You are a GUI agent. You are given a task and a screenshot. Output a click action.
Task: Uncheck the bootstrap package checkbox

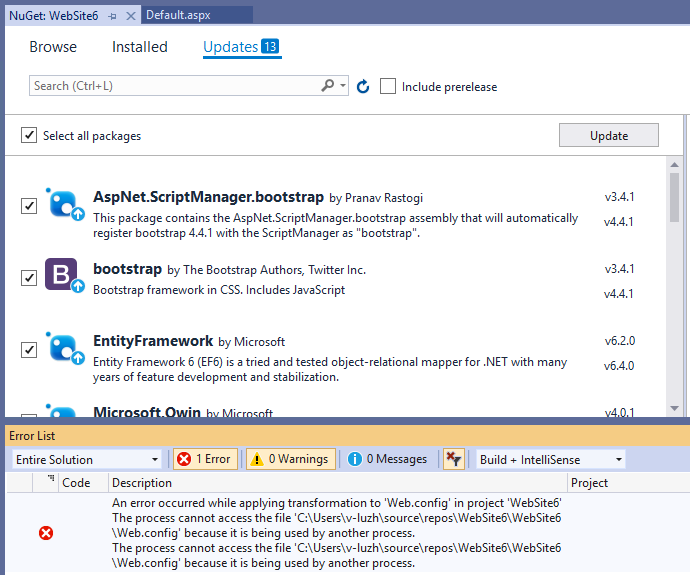coord(29,278)
